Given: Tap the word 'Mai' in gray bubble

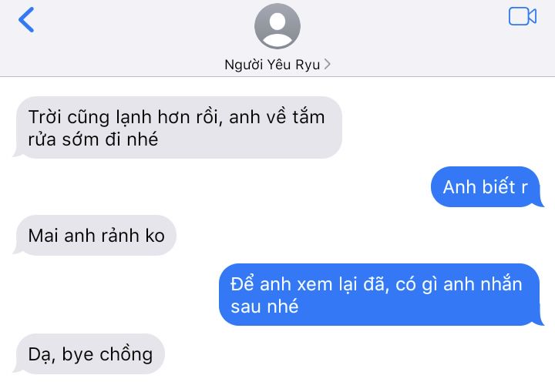Looking at the screenshot, I should 43,235.
